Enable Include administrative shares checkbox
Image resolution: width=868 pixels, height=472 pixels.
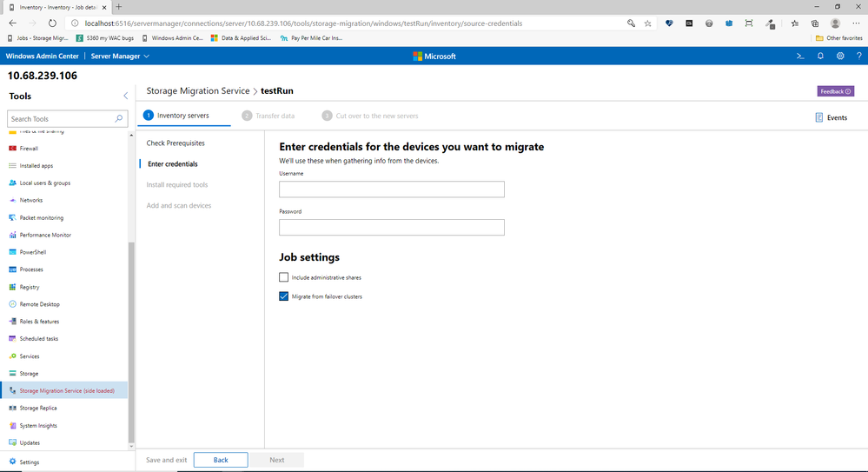click(x=283, y=277)
